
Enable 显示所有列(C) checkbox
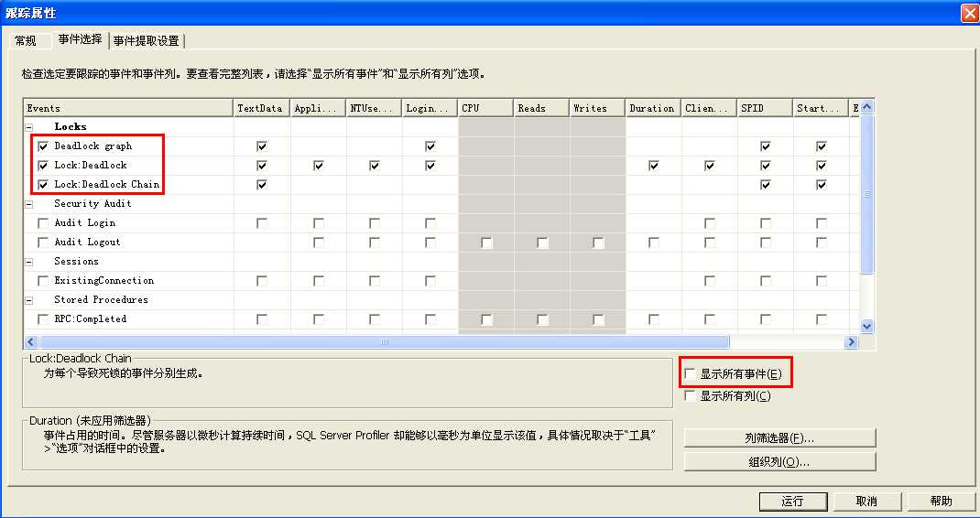[690, 395]
